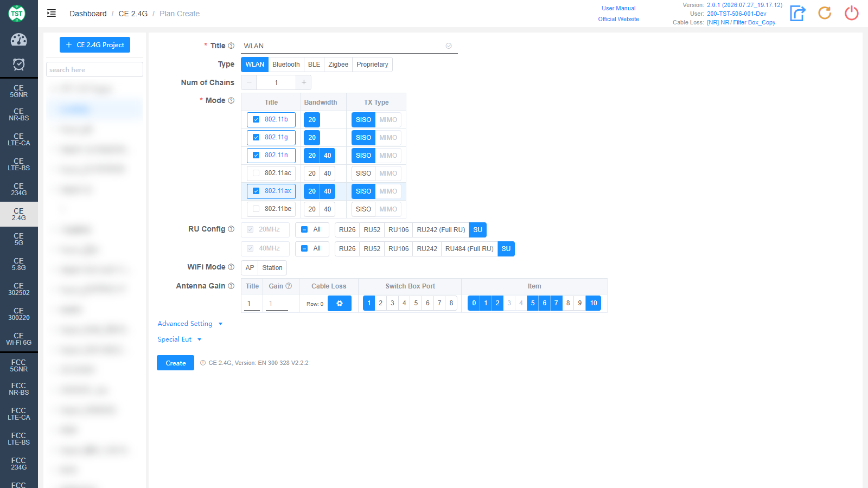The width and height of the screenshot is (868, 488).
Task: Open the alarm clock check icon in sidebar
Action: click(x=18, y=65)
